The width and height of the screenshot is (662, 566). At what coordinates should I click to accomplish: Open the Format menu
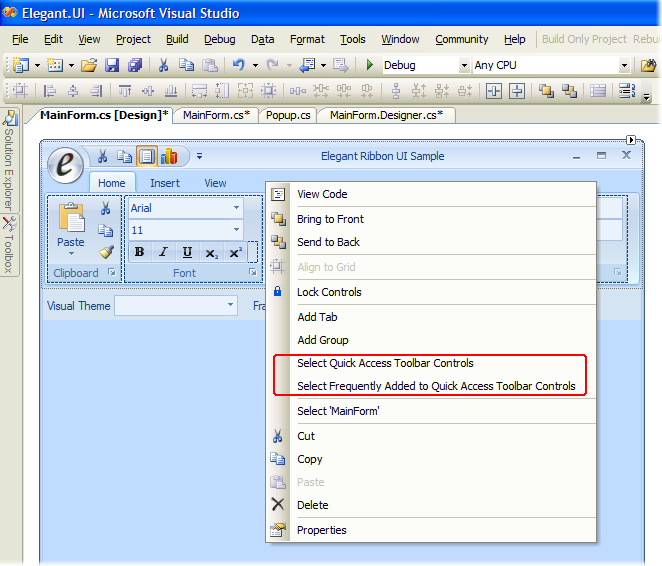pyautogui.click(x=307, y=39)
